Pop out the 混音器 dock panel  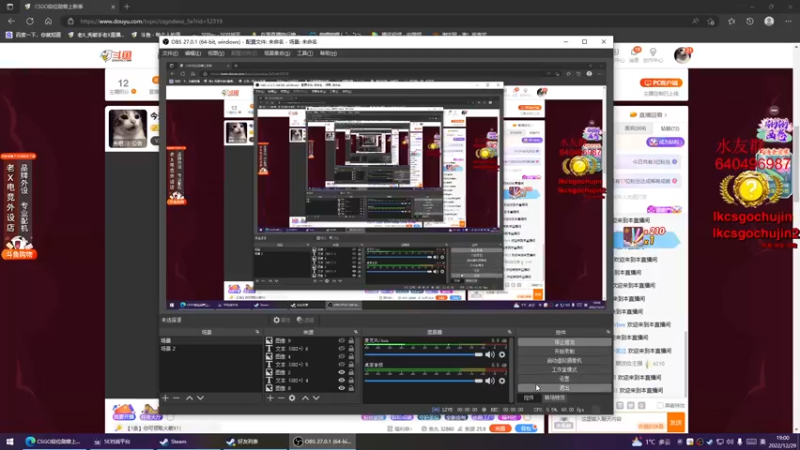[509, 332]
